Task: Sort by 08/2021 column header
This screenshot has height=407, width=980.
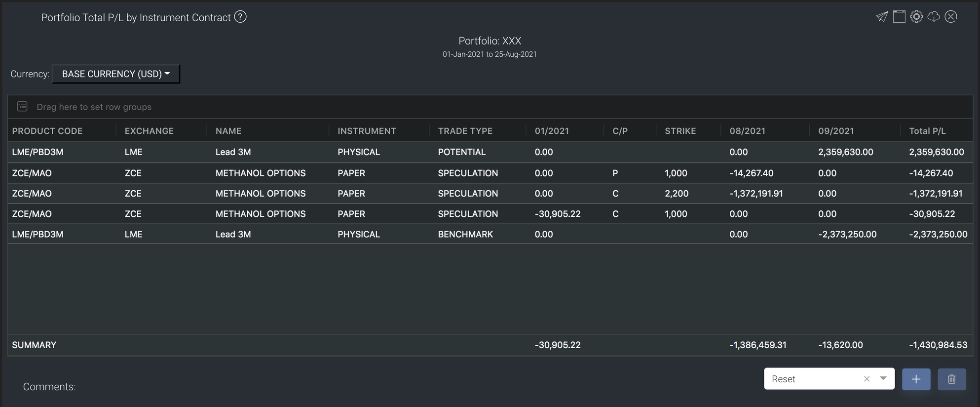Action: (x=747, y=131)
